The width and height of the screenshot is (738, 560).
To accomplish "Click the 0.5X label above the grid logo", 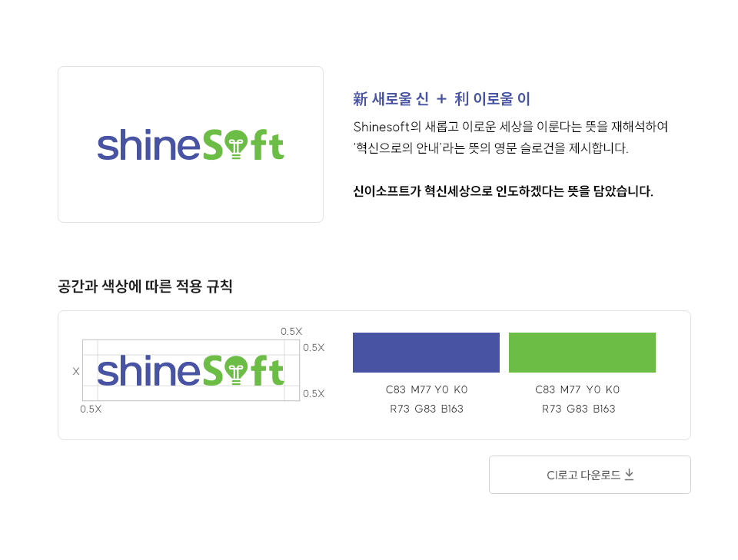I will 291,331.
